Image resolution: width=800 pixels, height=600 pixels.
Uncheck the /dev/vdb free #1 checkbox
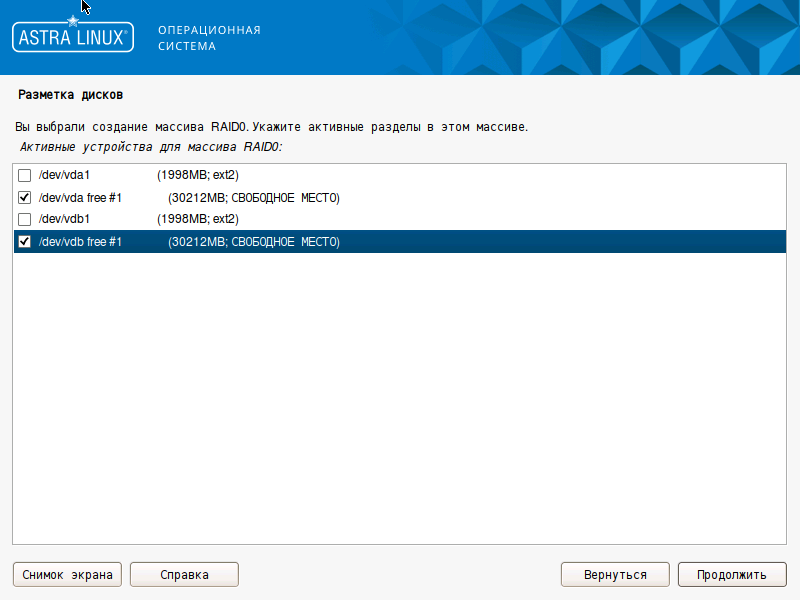pyautogui.click(x=25, y=242)
